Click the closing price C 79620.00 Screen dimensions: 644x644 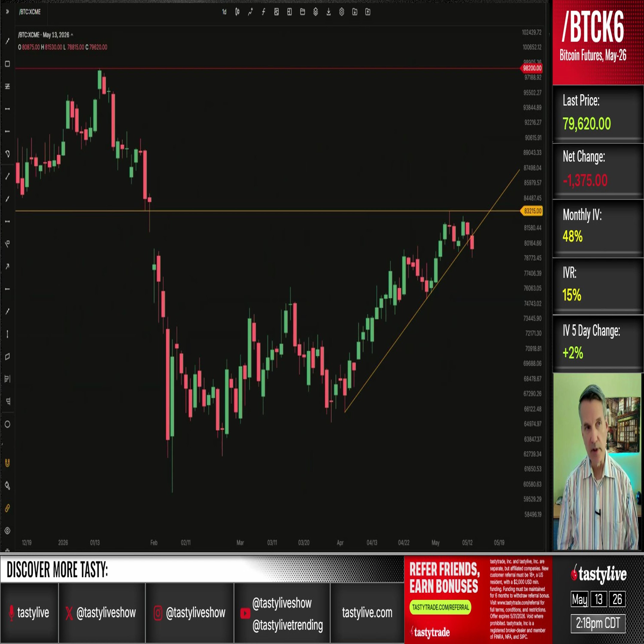tap(96, 47)
